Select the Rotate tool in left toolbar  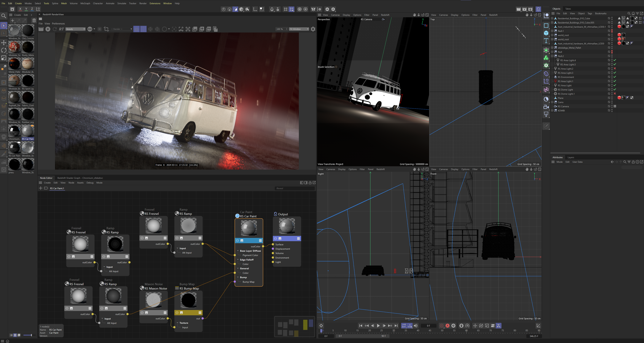pos(4,50)
